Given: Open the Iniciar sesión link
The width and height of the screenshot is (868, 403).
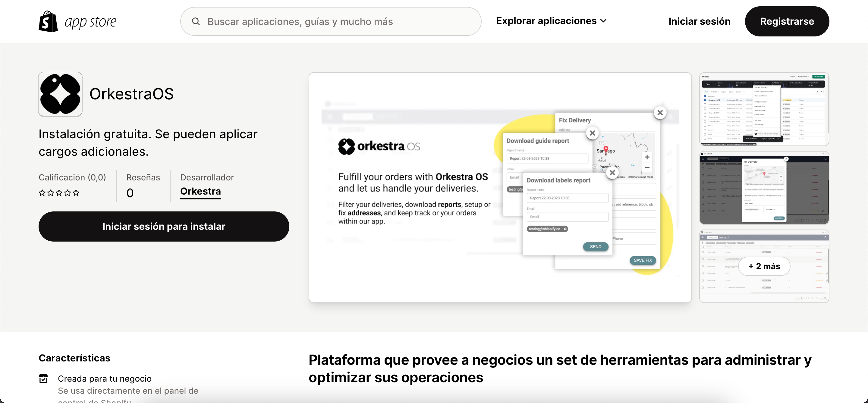Looking at the screenshot, I should [x=699, y=22].
